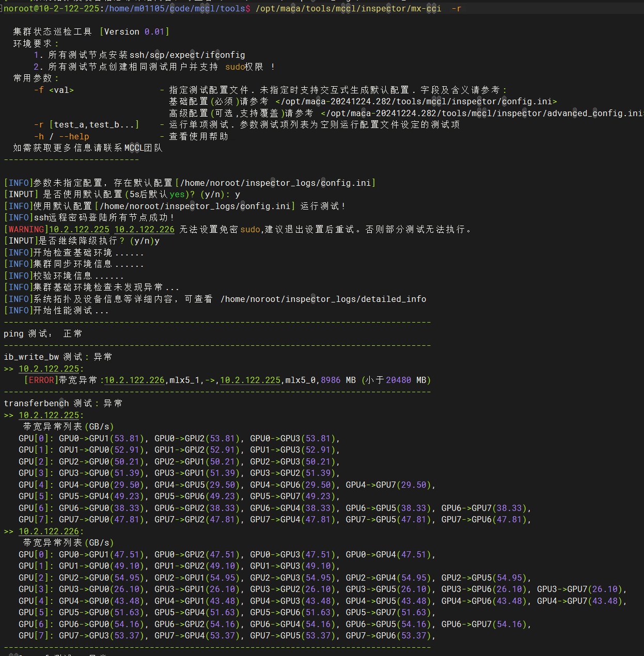
Task: Click the "[Version 0.01]" text
Action: click(134, 31)
